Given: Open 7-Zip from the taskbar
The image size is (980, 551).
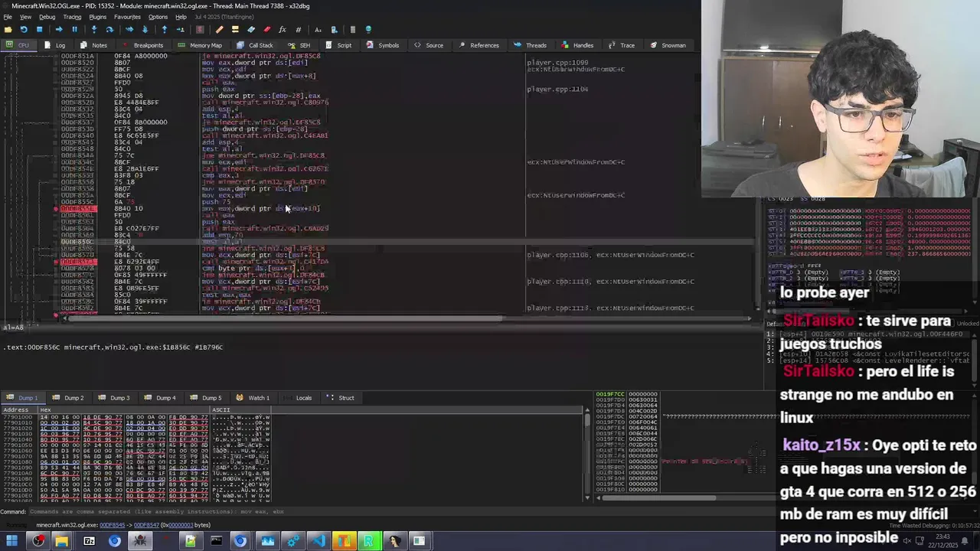Looking at the screenshot, I should click(89, 541).
